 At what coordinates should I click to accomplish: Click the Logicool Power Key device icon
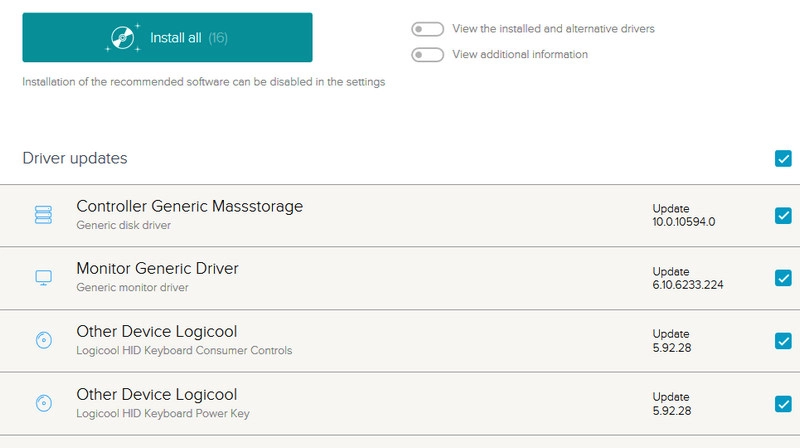tap(43, 404)
